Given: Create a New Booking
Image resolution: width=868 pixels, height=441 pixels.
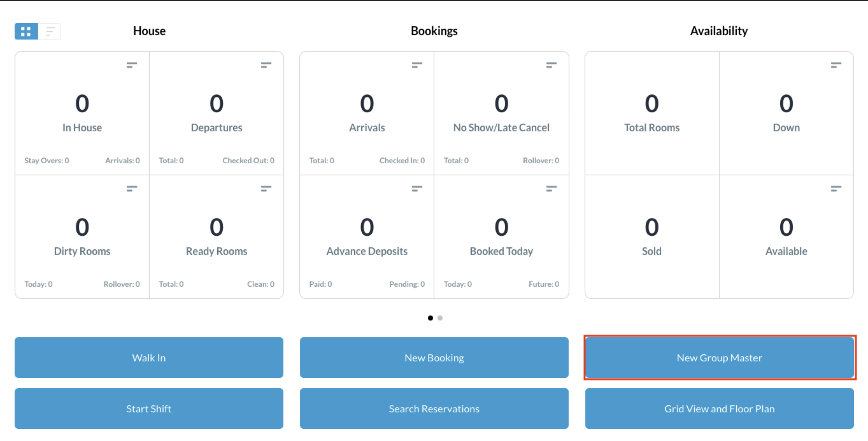Looking at the screenshot, I should coord(434,357).
